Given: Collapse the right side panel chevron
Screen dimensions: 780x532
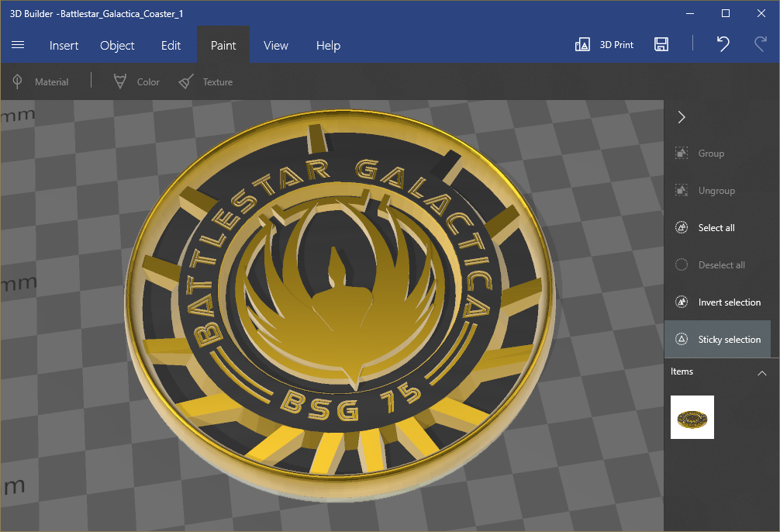Looking at the screenshot, I should click(682, 117).
